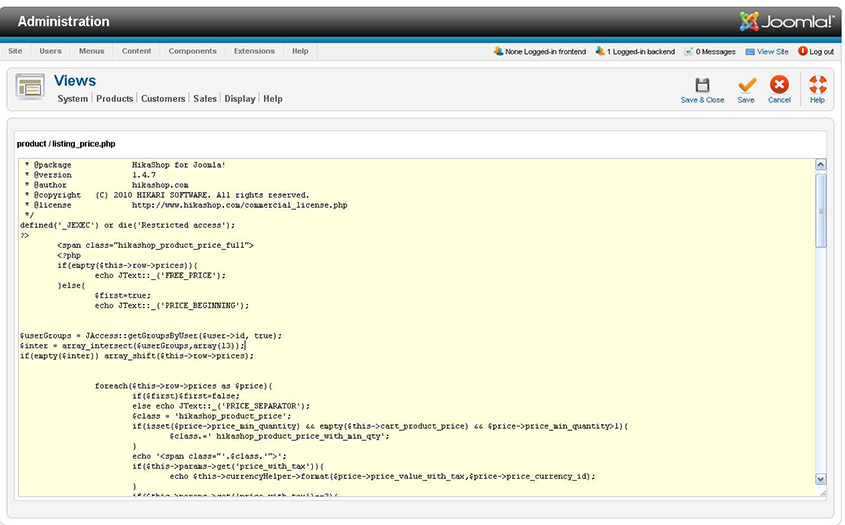Open Help via the lifebuoy icon

tap(817, 85)
